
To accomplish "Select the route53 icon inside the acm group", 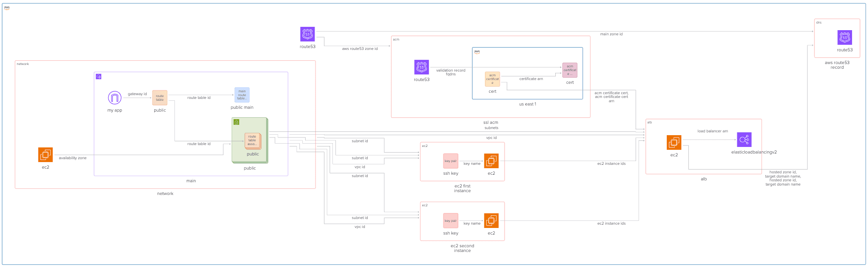I will click(421, 67).
